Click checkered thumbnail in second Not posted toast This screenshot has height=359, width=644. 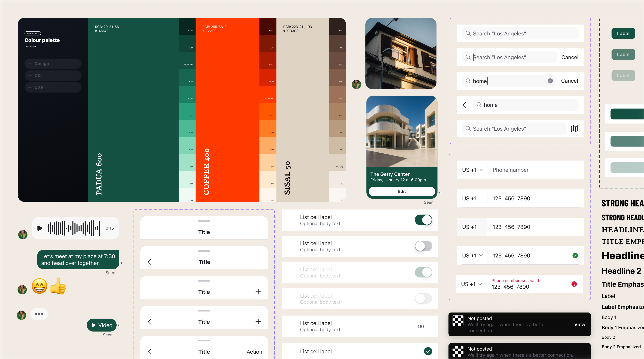pyautogui.click(x=458, y=351)
